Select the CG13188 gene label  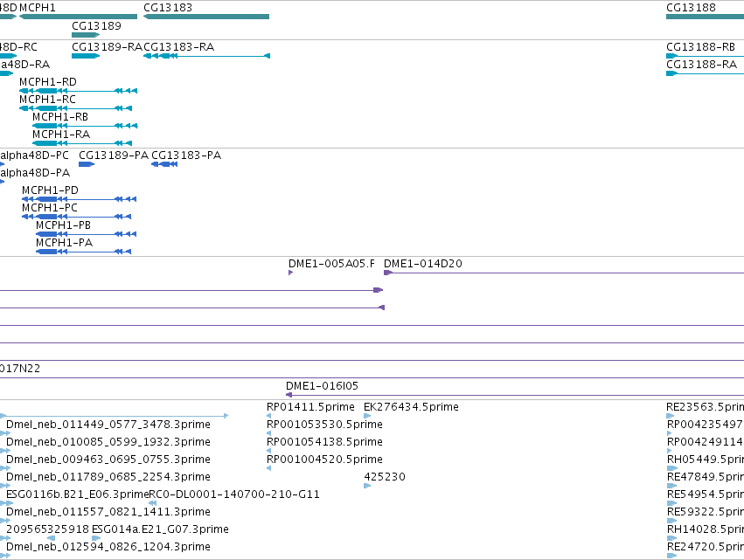coord(691,8)
